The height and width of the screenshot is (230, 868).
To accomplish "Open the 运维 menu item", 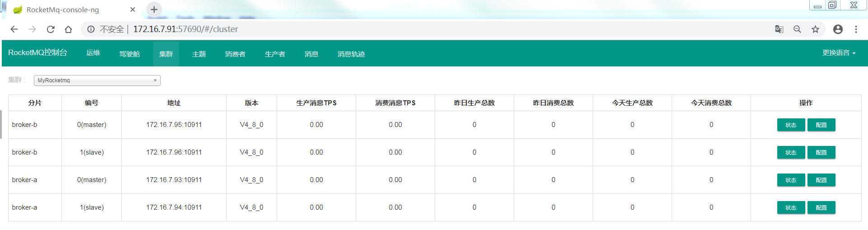I will [93, 53].
